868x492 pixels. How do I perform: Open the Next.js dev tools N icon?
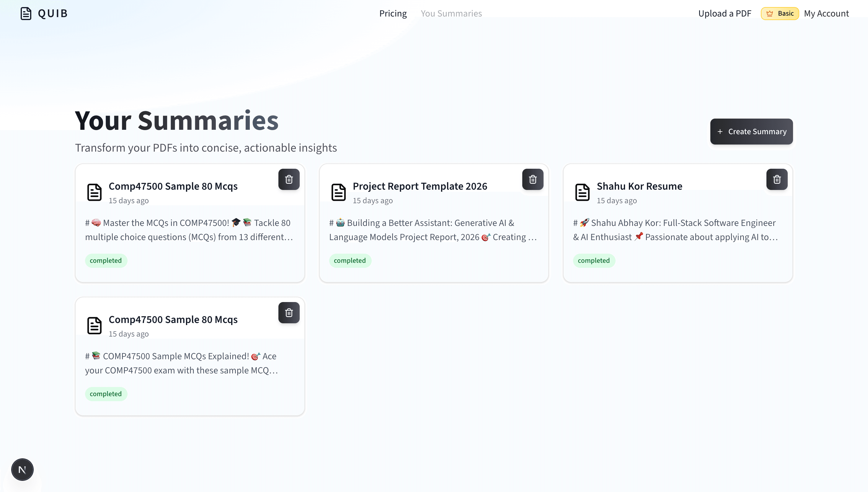click(x=22, y=470)
